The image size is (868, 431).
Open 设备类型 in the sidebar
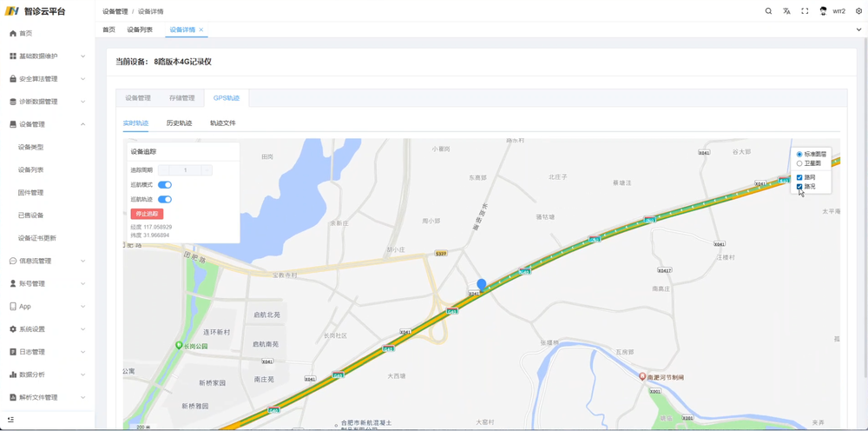tap(31, 147)
